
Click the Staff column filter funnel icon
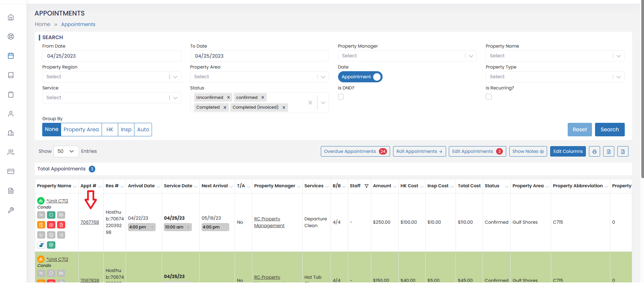(366, 186)
